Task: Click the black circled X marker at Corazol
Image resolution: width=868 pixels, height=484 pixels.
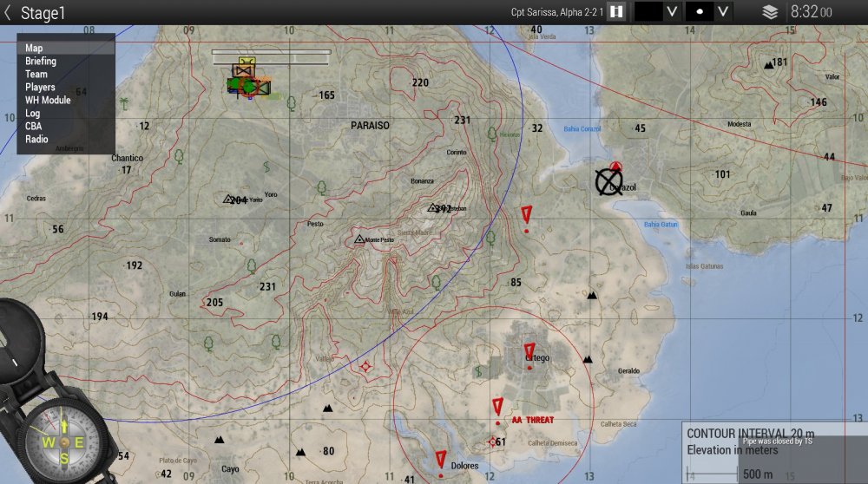Action: click(608, 181)
